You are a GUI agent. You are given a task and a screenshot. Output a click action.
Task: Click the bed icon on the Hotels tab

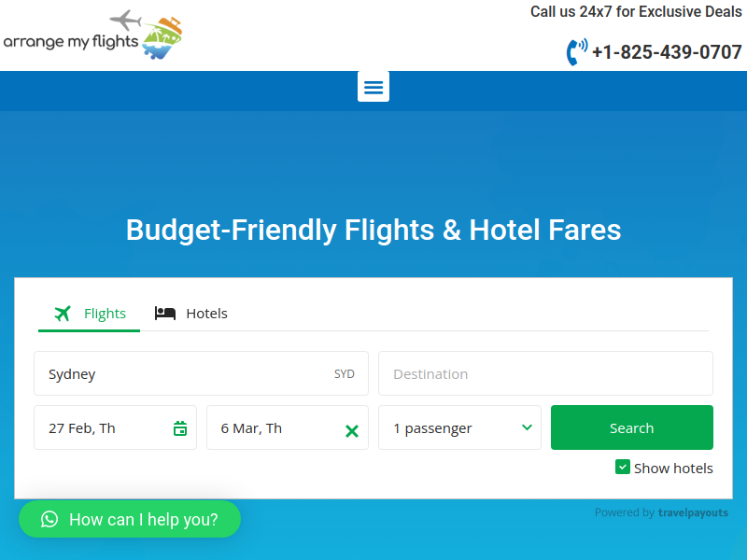pos(165,314)
